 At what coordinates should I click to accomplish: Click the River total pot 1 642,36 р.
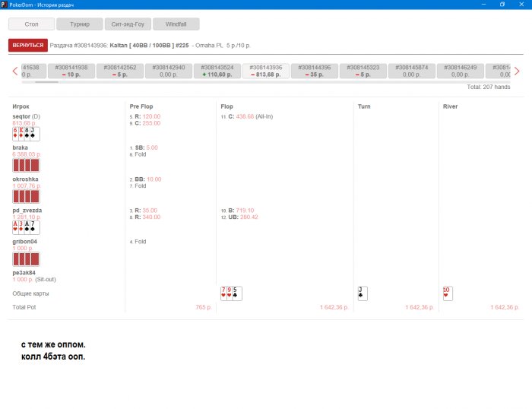click(x=505, y=307)
